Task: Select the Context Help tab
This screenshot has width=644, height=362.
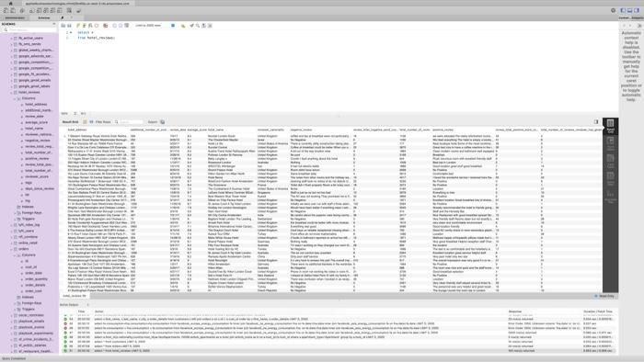Action: (625, 18)
